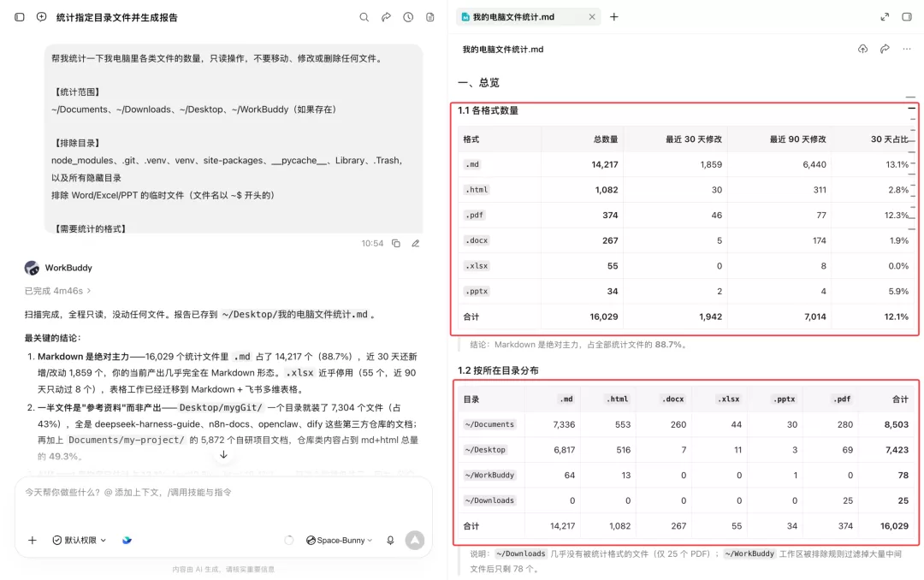Toggle the right side panel layout icon
924x580 pixels.
(907, 17)
